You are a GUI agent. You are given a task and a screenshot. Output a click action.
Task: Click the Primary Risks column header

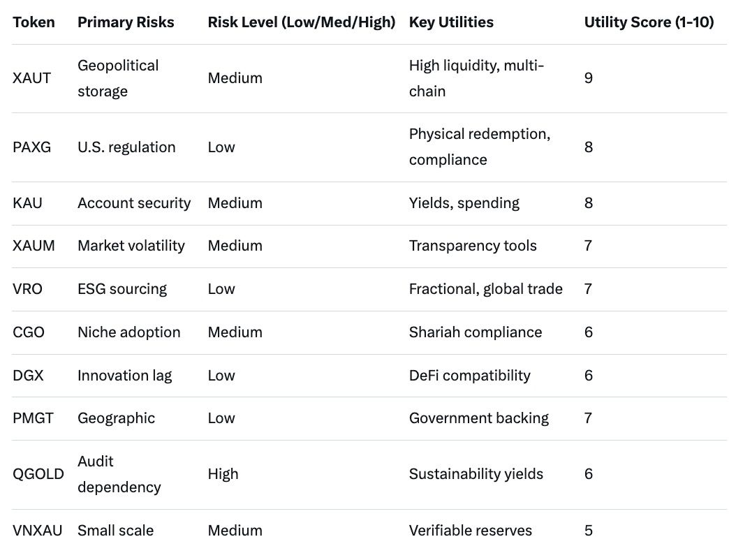point(126,22)
